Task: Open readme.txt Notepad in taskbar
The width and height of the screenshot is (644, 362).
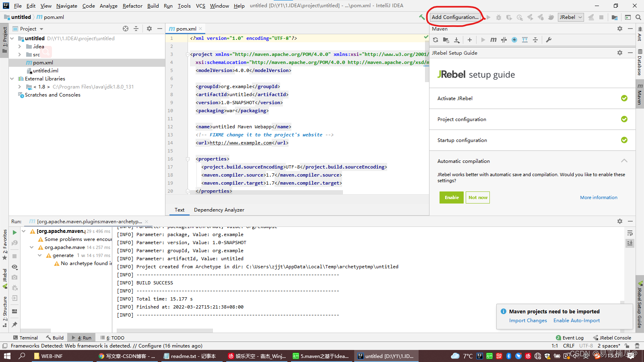Action: pyautogui.click(x=190, y=356)
